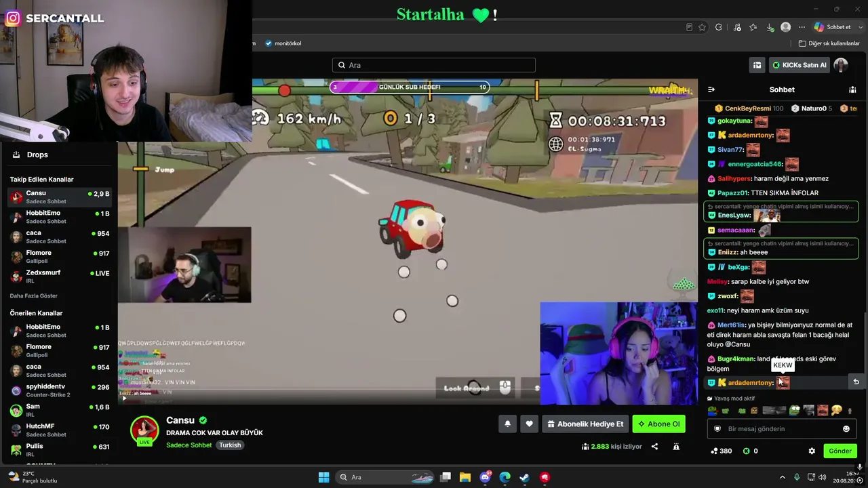
Task: Add this page to favorites star icon
Action: click(702, 27)
